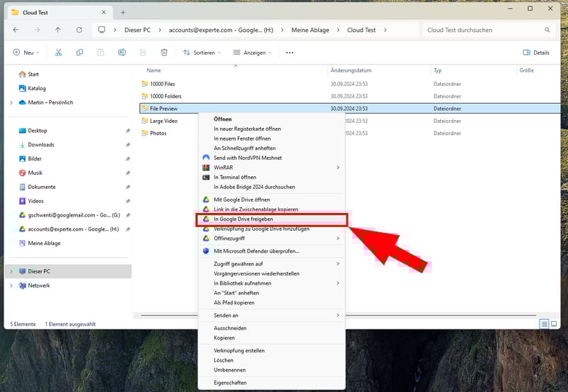Click the delete trash can icon
Image resolution: width=568 pixels, height=392 pixels.
pyautogui.click(x=164, y=53)
